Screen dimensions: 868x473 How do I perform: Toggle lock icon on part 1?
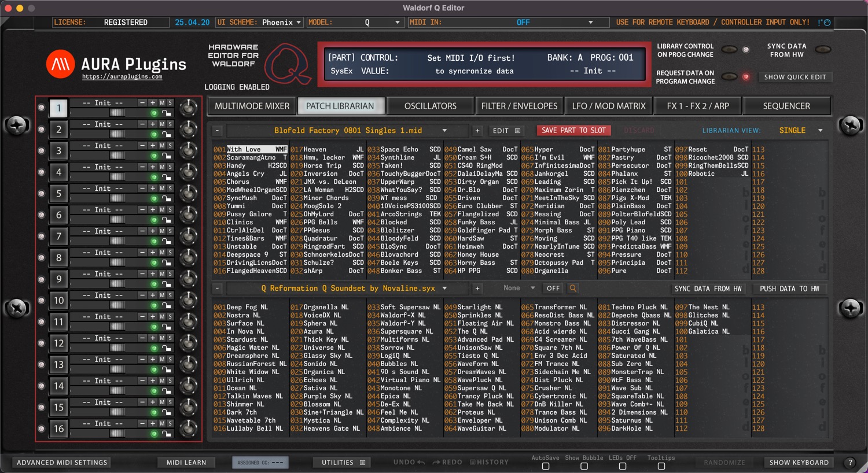pyautogui.click(x=167, y=113)
